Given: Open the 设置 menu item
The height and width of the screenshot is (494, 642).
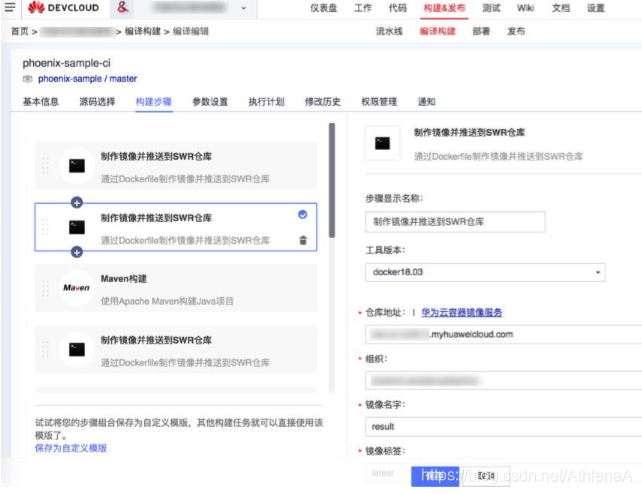Looking at the screenshot, I should coord(596,8).
